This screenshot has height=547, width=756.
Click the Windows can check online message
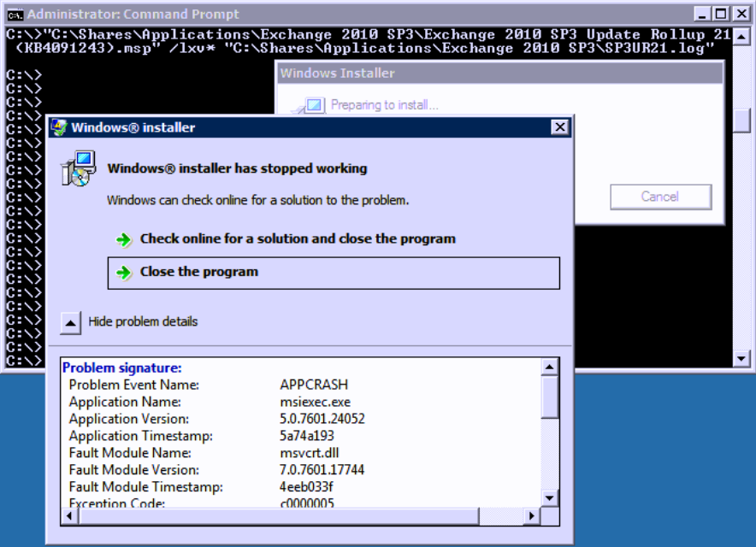coord(258,200)
